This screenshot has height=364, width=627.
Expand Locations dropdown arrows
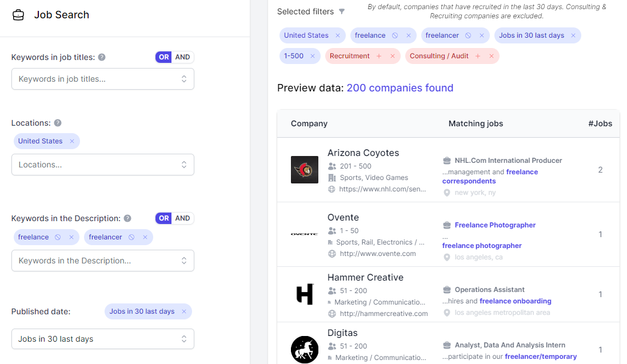pyautogui.click(x=184, y=165)
